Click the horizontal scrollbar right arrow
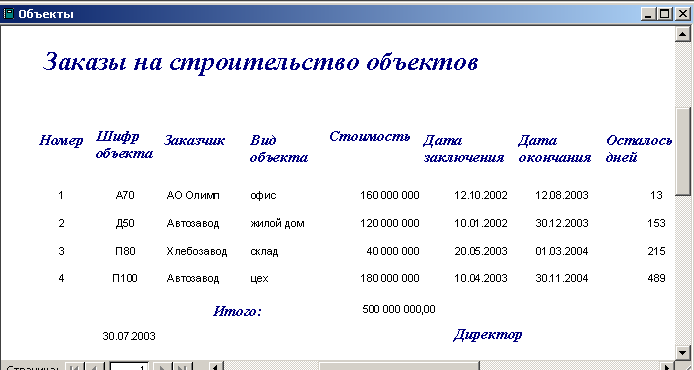 click(x=667, y=367)
